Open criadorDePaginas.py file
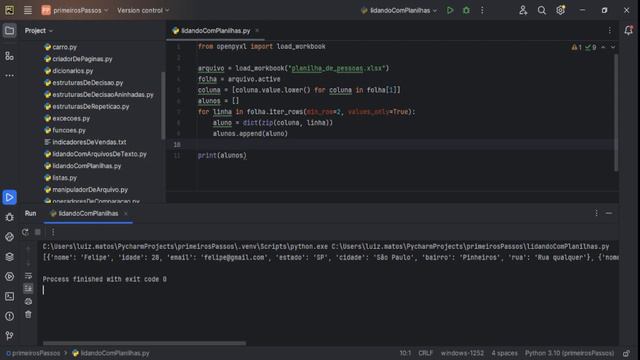Screen dimensions: 640x360 point(78,59)
